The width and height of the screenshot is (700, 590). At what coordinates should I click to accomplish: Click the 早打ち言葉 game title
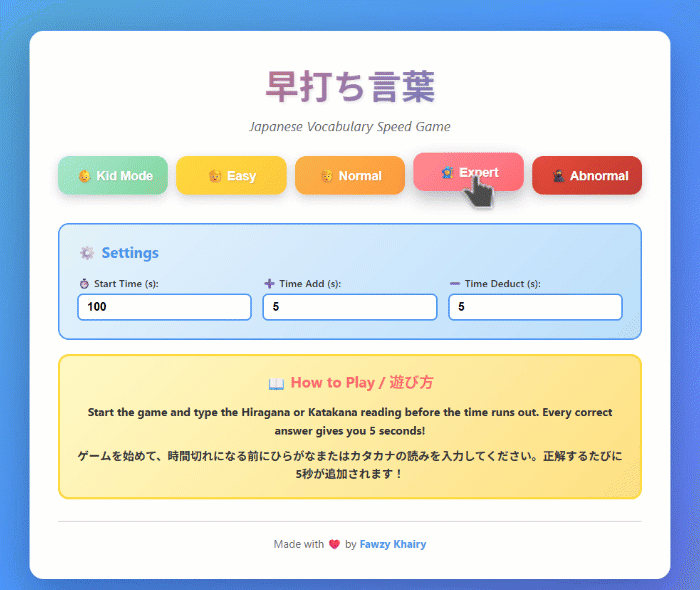pyautogui.click(x=350, y=87)
